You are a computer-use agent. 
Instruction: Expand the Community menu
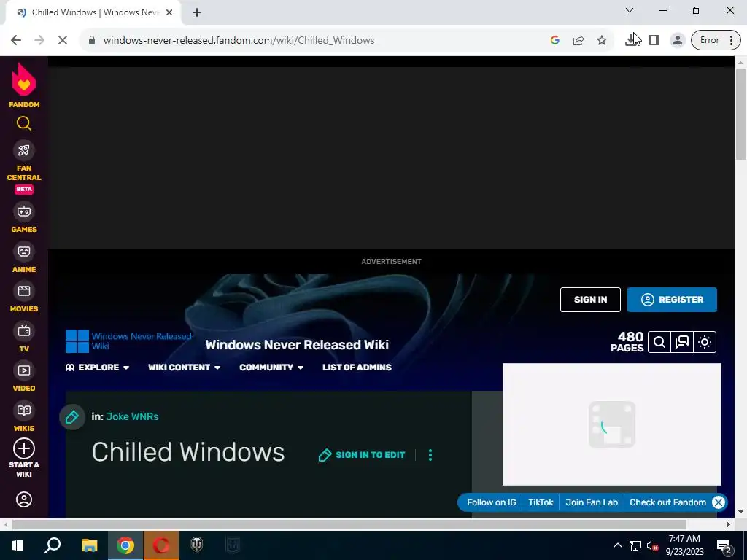(271, 367)
